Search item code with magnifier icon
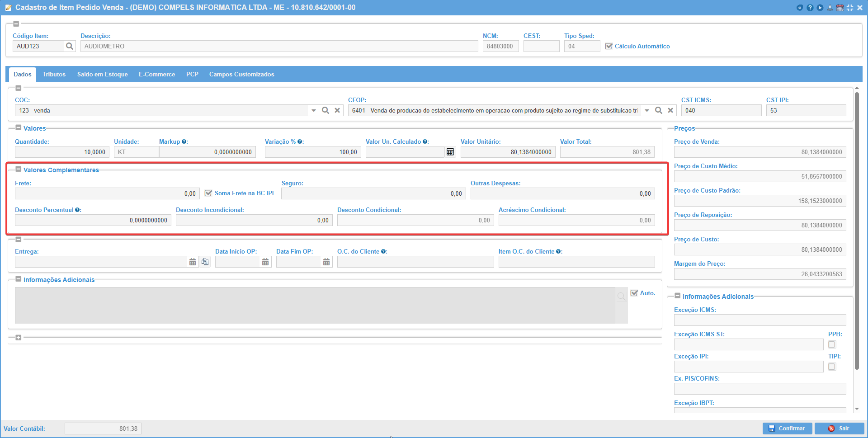Viewport: 868px width, 438px height. (69, 46)
